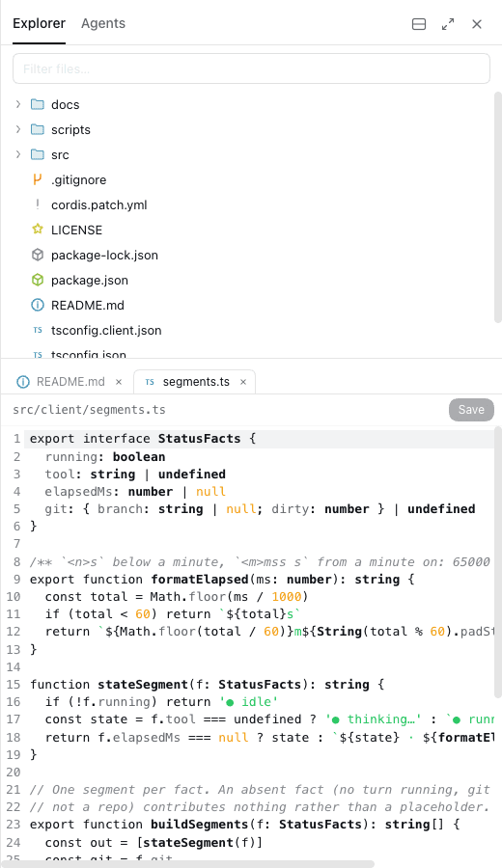Click the src/client/segments.ts file path
The image size is (502, 868).
pyautogui.click(x=89, y=410)
